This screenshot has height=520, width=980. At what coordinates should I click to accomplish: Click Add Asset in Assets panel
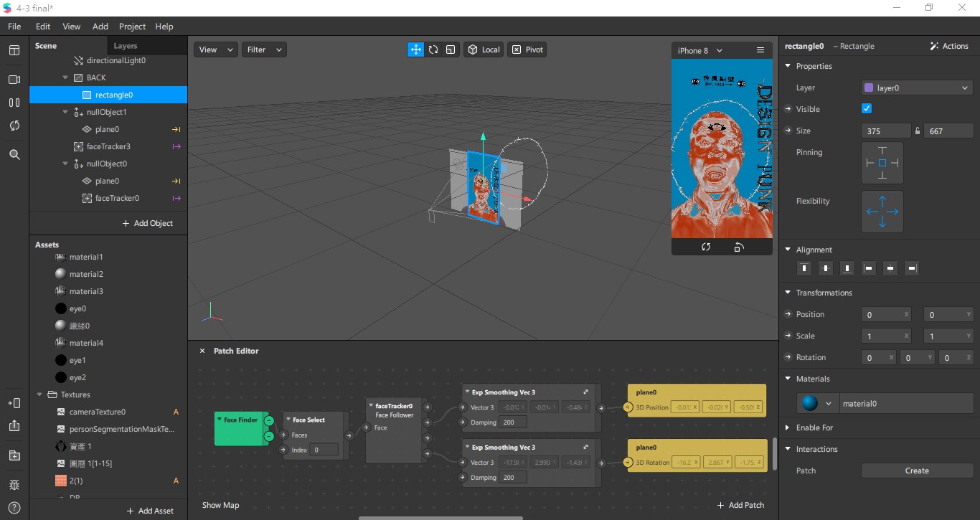coord(150,511)
